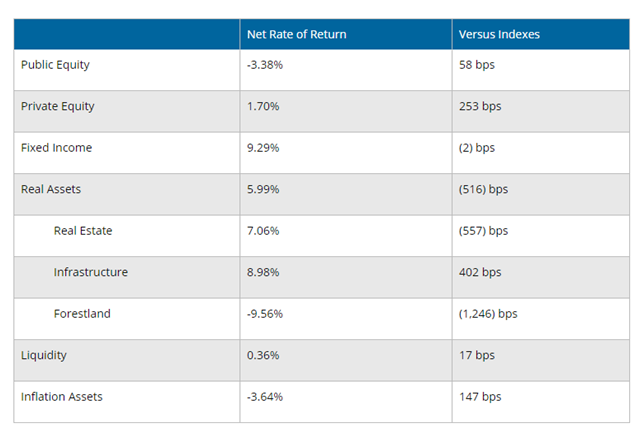639x438 pixels.
Task: Click the -3.38% Public Equity return value
Action: pos(265,65)
